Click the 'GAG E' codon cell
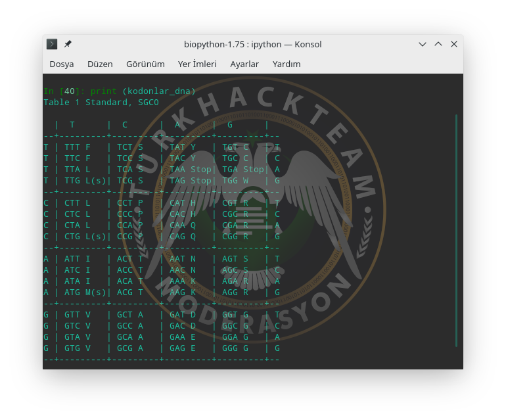 click(183, 348)
